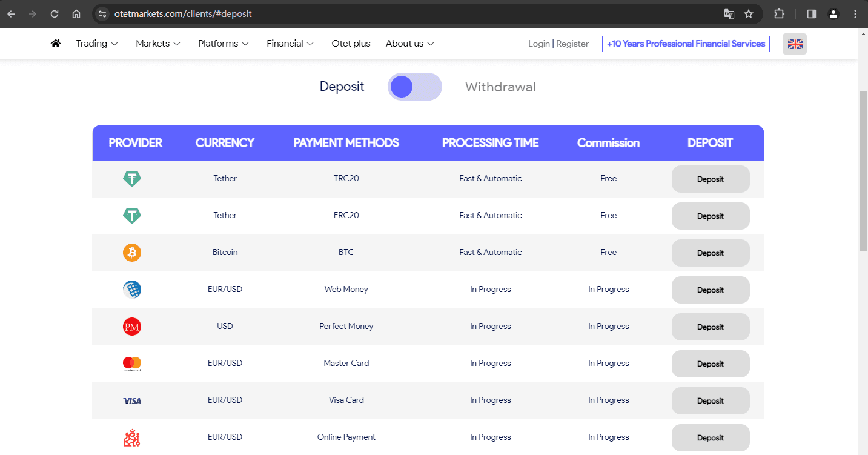Open the browser home page button

[x=76, y=13]
